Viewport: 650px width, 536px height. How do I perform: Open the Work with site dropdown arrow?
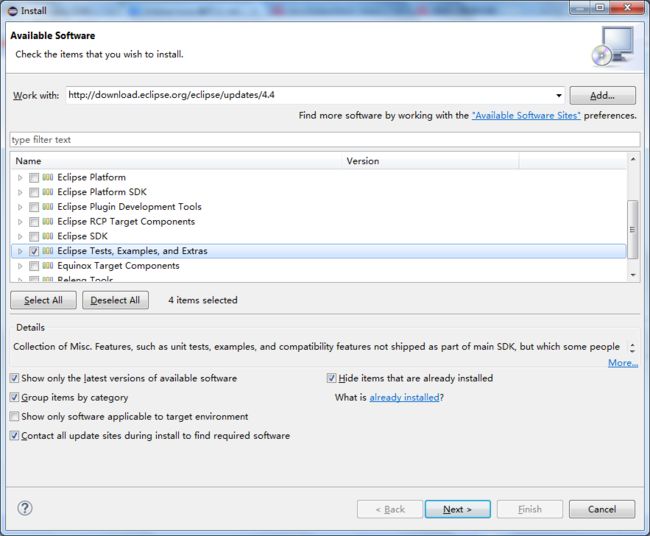(559, 95)
